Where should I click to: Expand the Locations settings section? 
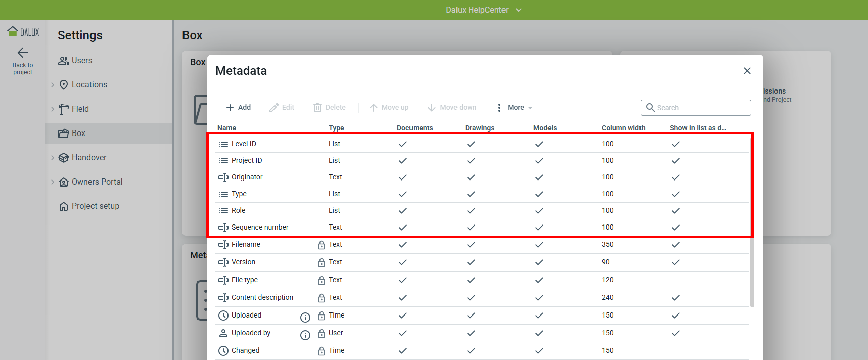coord(53,85)
